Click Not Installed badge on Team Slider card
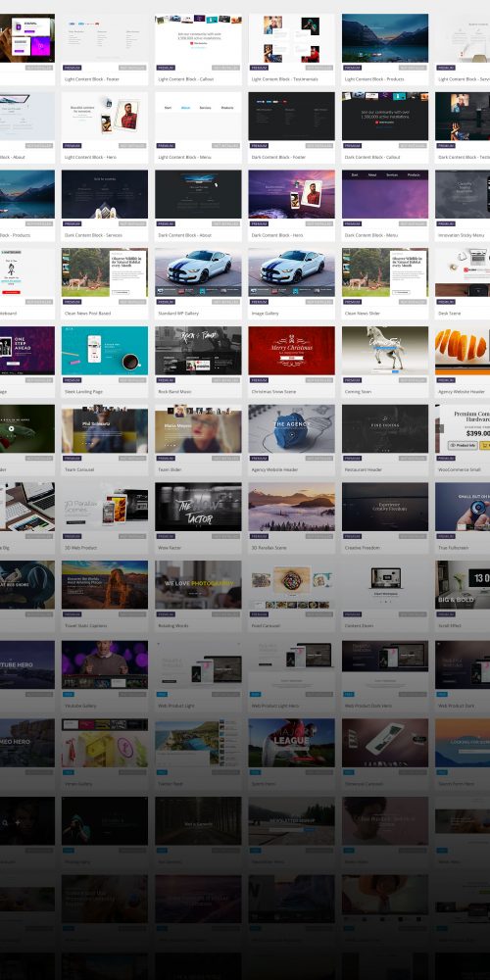 (226, 458)
